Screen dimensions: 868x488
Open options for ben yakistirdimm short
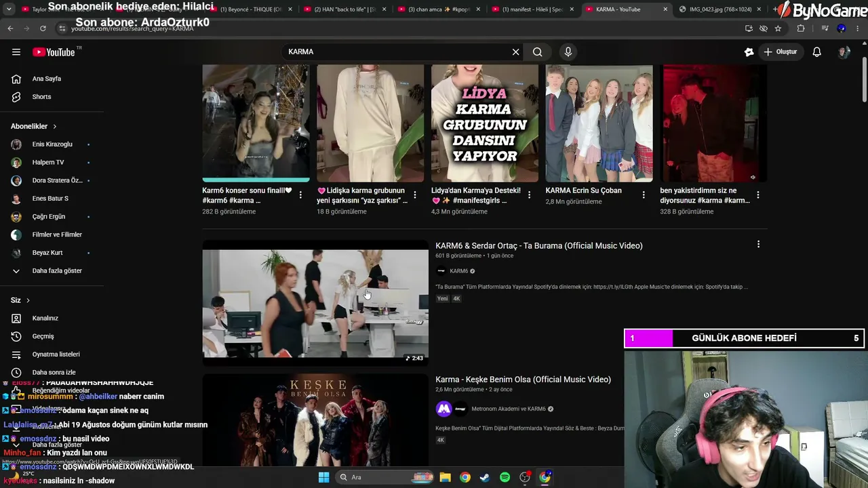point(758,195)
